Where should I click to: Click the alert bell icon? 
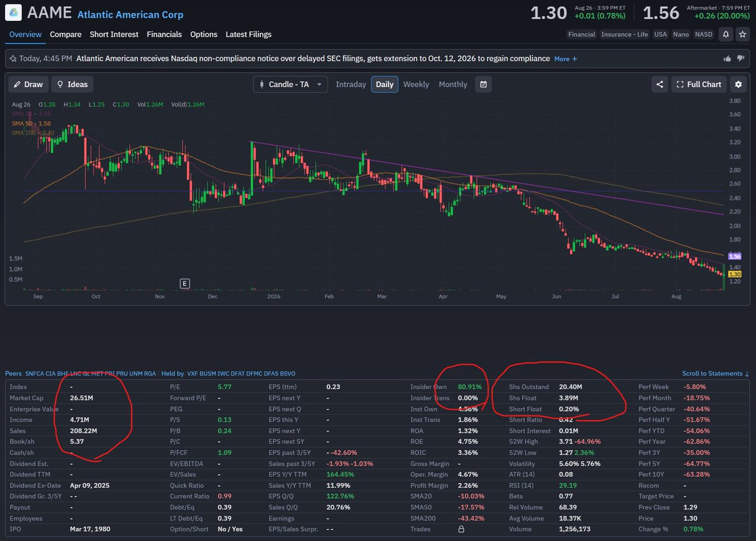[726, 34]
